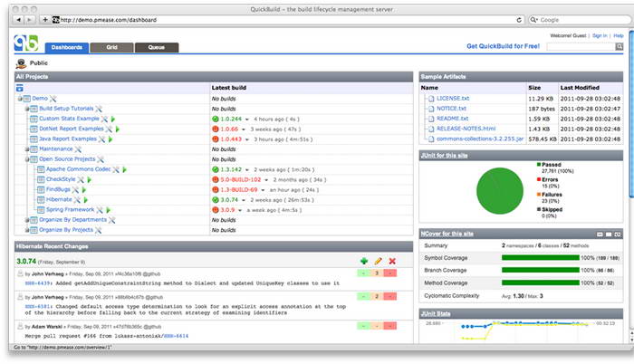
Task: Run the DotNet Report Examples build
Action: click(x=118, y=129)
